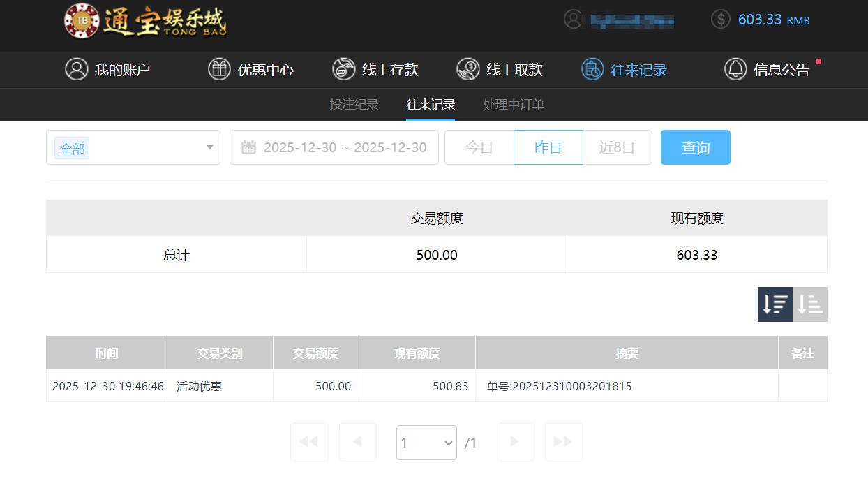Viewport: 868px width, 488px height.
Task: Select the 昨日 date filter
Action: [x=548, y=147]
